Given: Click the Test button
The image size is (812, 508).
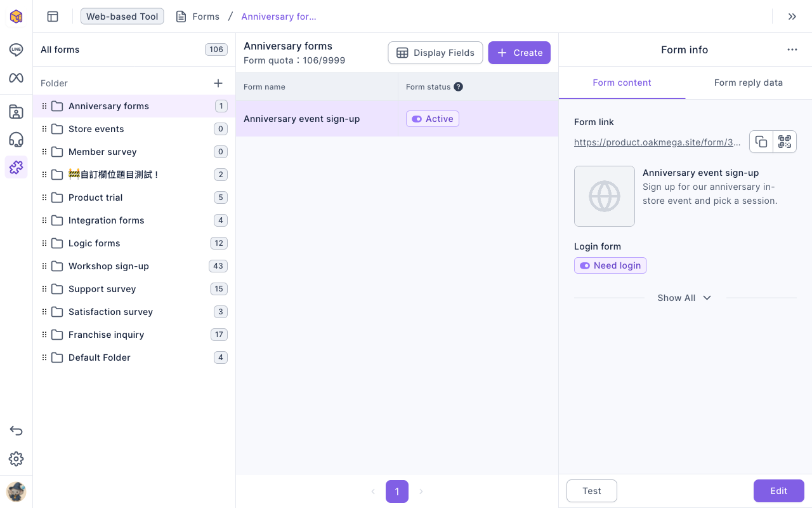Looking at the screenshot, I should [592, 491].
